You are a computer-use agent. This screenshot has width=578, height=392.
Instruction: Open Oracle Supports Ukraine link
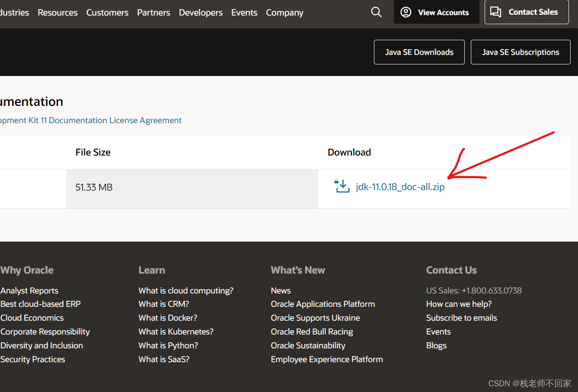(316, 318)
